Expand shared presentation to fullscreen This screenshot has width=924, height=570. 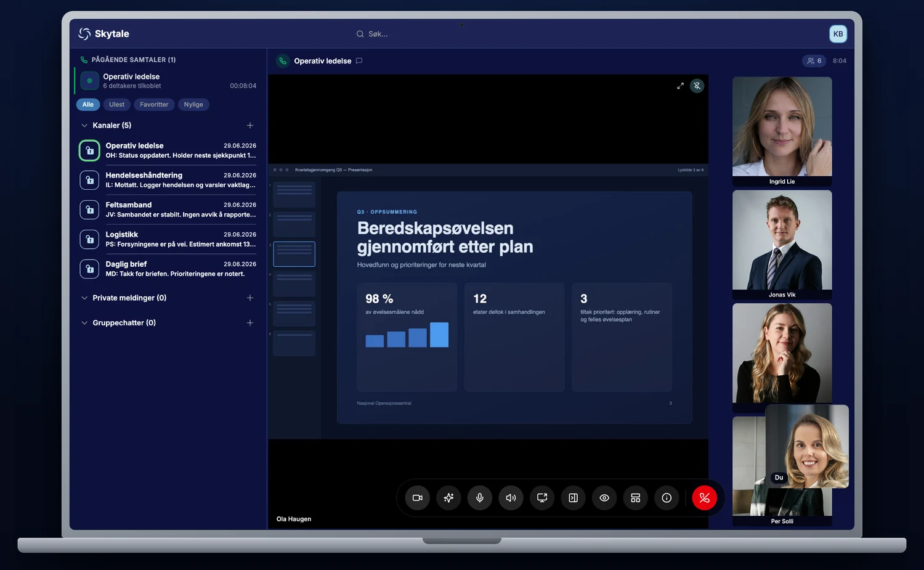tap(680, 86)
